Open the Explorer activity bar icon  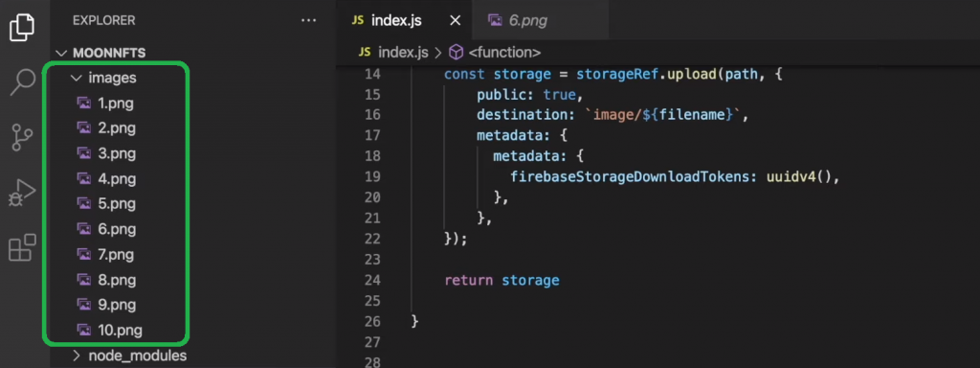[22, 27]
